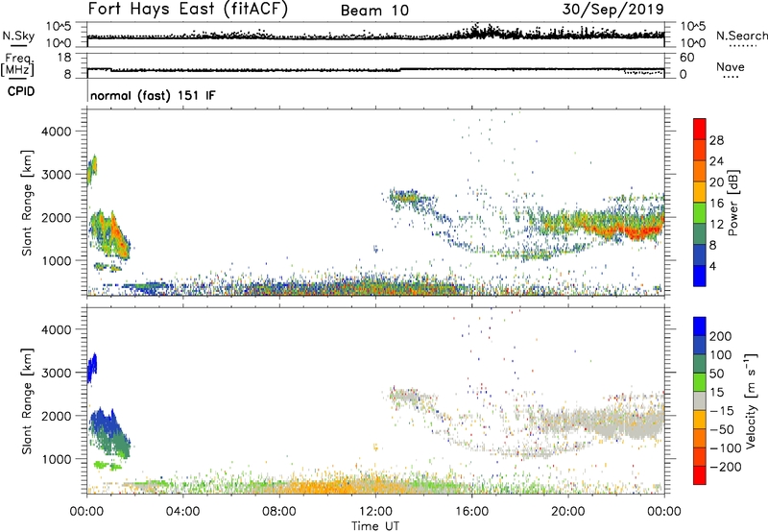
Task: Click the '20:00' time axis tick
Action: click(x=568, y=512)
